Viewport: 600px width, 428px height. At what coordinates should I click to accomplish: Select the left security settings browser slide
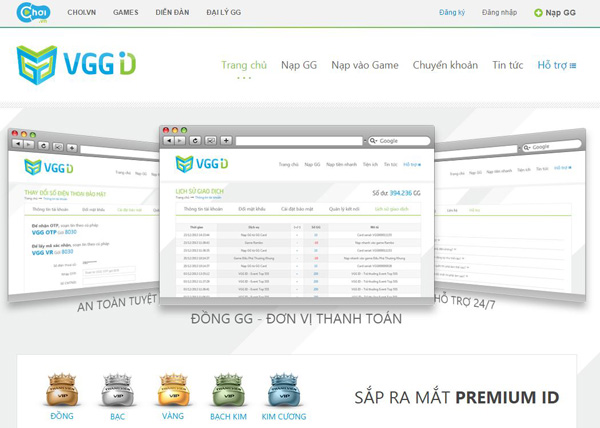pos(83,216)
